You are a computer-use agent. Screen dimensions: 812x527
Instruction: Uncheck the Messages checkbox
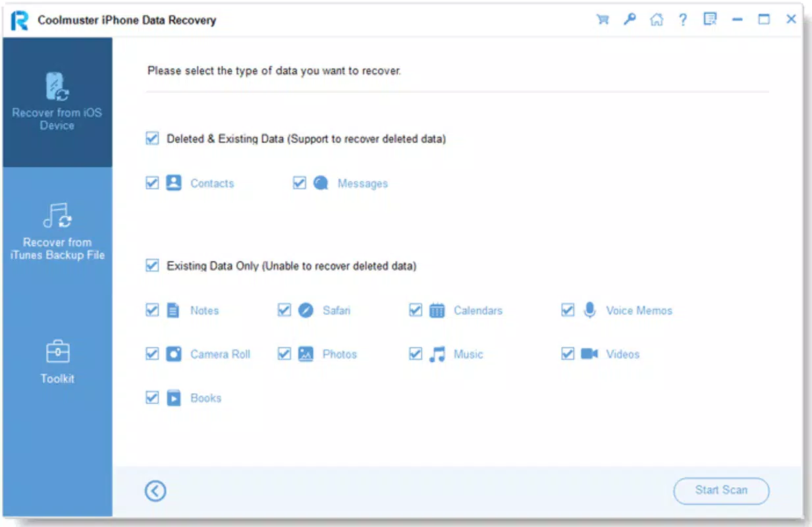point(300,182)
